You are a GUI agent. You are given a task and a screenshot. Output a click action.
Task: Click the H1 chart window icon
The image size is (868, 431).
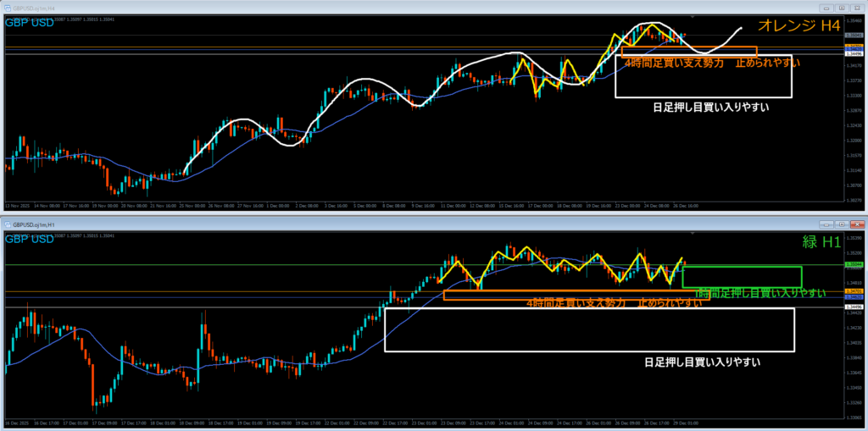(x=8, y=224)
